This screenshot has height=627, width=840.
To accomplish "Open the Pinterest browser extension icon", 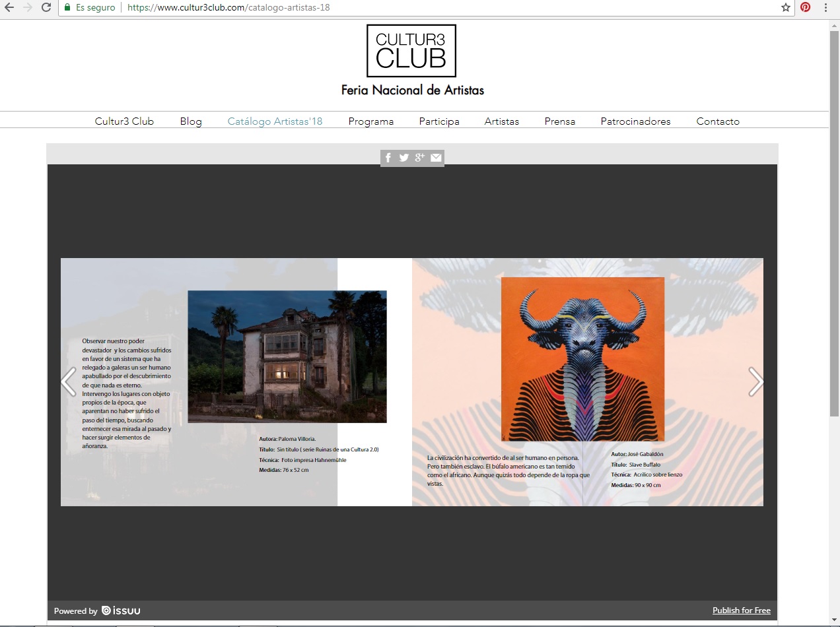I will 805,9.
